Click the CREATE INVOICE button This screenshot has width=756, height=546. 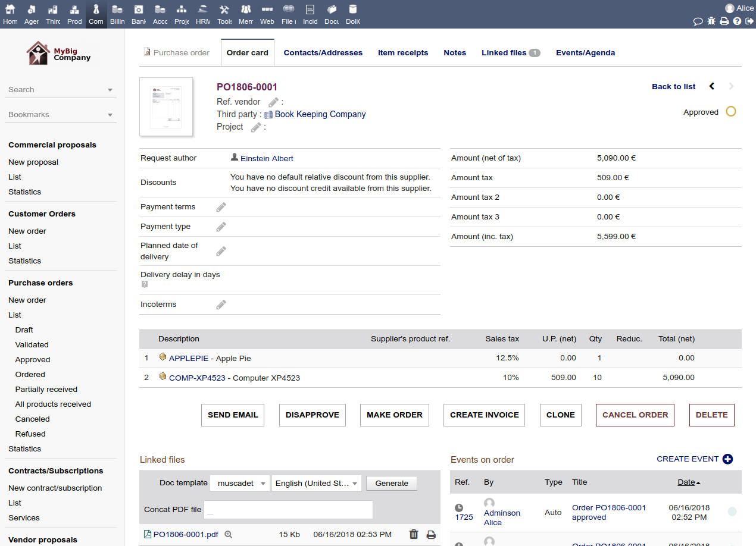pos(484,415)
